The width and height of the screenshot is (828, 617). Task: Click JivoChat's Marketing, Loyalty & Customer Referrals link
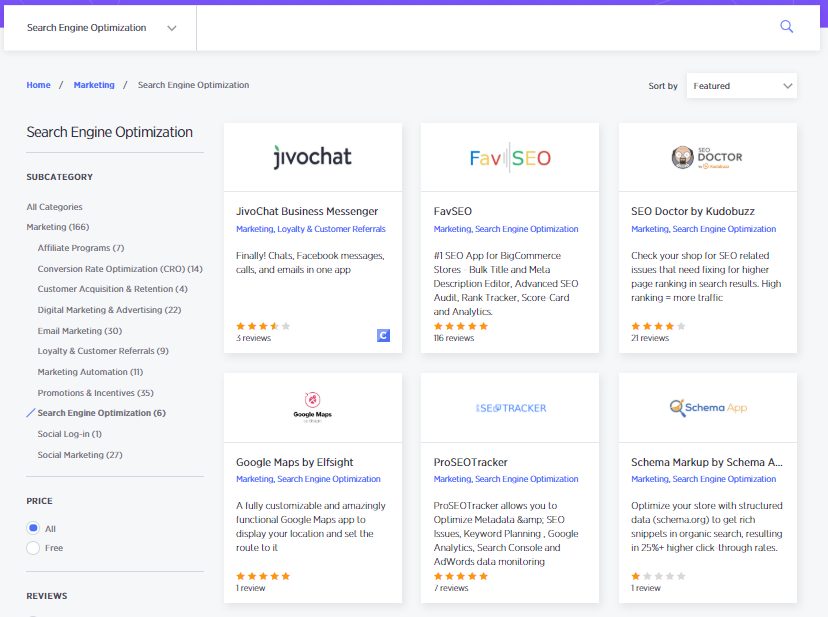(x=310, y=229)
